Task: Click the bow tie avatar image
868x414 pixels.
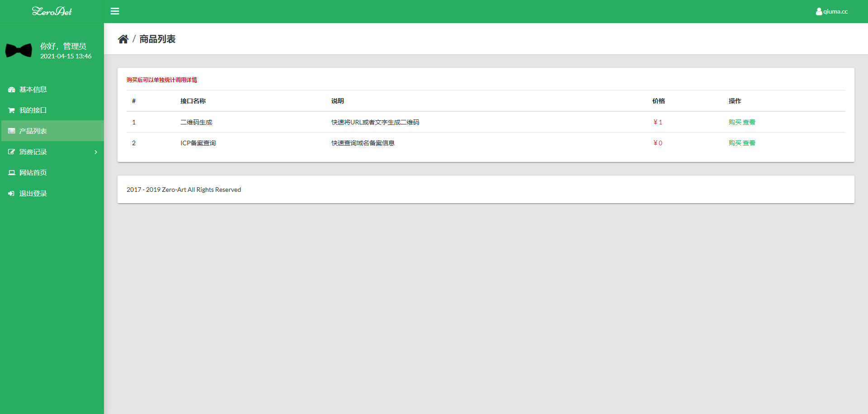Action: (x=19, y=50)
